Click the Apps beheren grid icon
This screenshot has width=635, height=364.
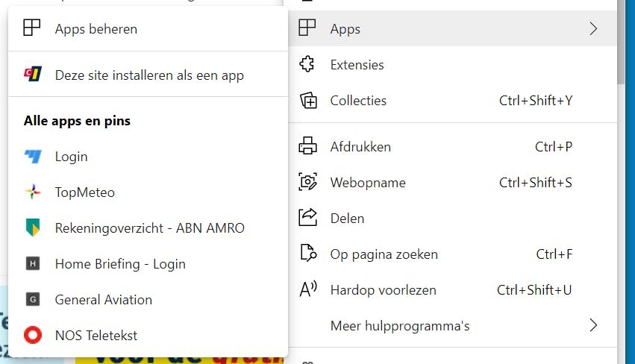32,29
